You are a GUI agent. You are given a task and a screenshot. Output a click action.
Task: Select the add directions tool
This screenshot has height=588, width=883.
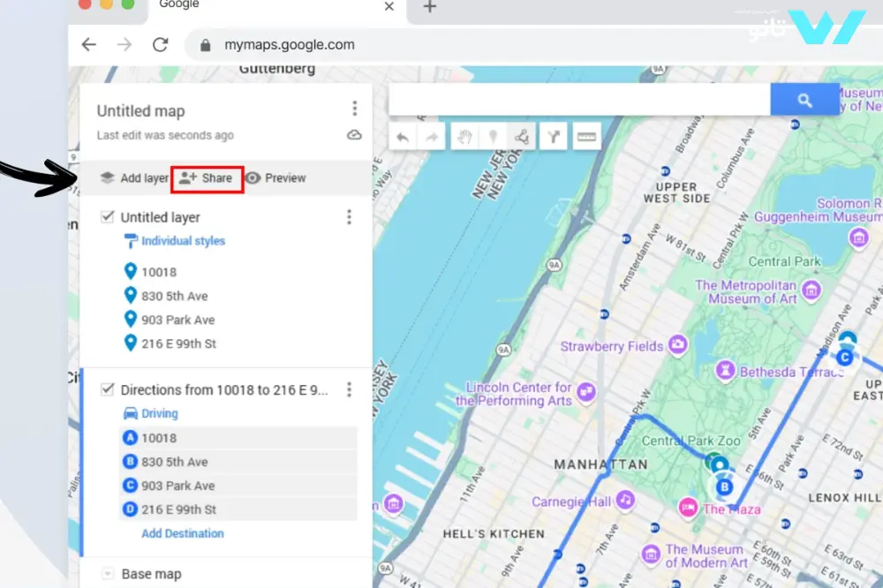tap(554, 137)
